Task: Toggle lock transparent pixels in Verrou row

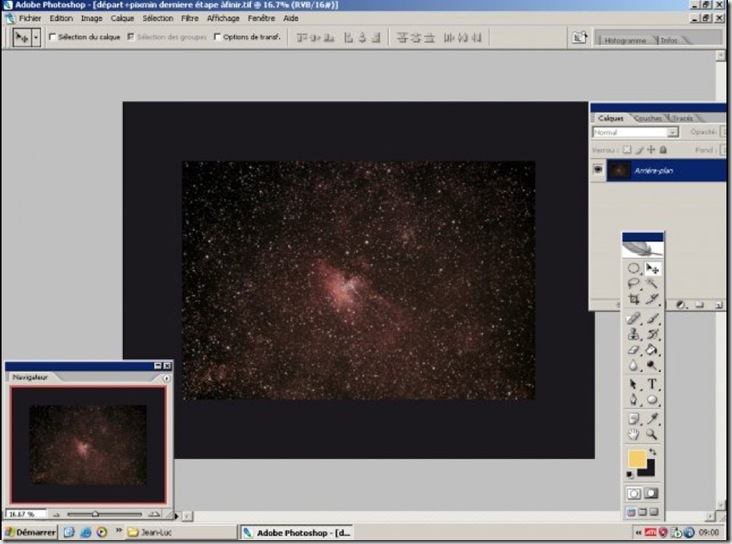Action: 627,150
